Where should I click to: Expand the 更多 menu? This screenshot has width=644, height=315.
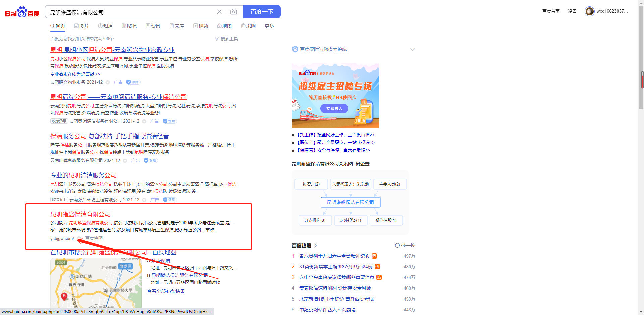pyautogui.click(x=269, y=26)
